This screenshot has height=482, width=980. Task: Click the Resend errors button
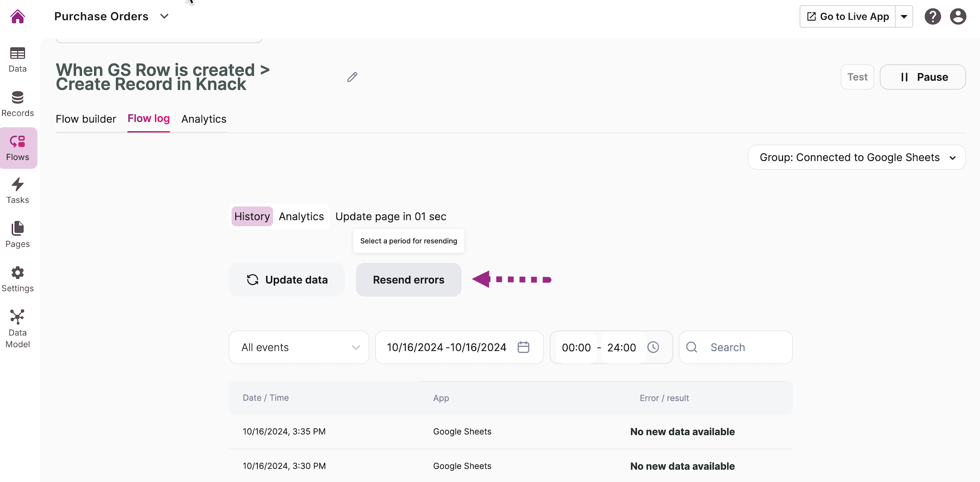tap(409, 279)
